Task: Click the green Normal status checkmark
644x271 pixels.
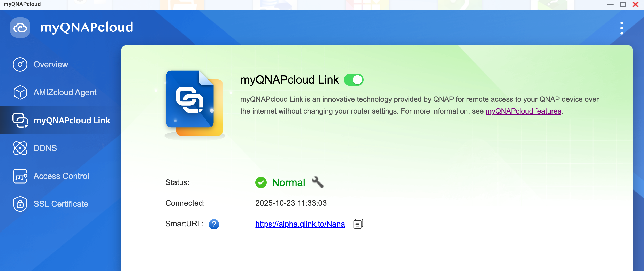Action: [261, 182]
